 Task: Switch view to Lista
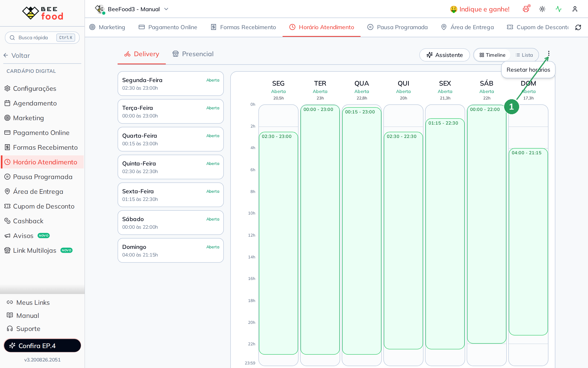point(524,55)
